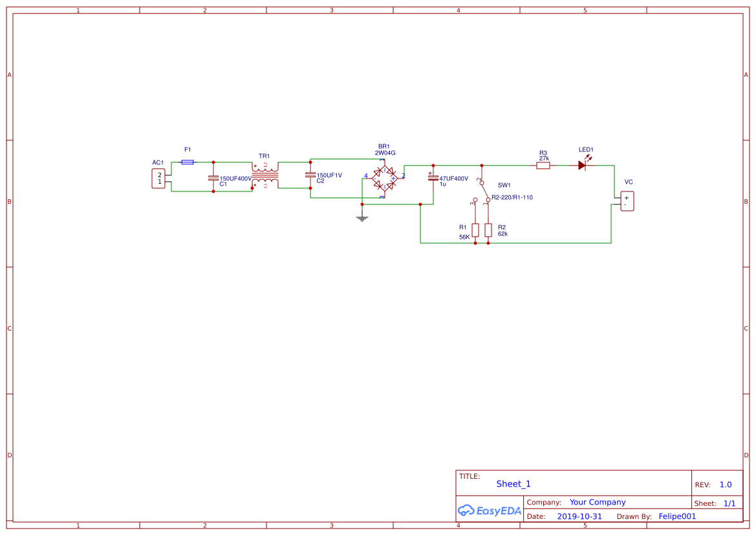Select the "27k" resistor value
The width and height of the screenshot is (756, 535).
click(x=545, y=158)
